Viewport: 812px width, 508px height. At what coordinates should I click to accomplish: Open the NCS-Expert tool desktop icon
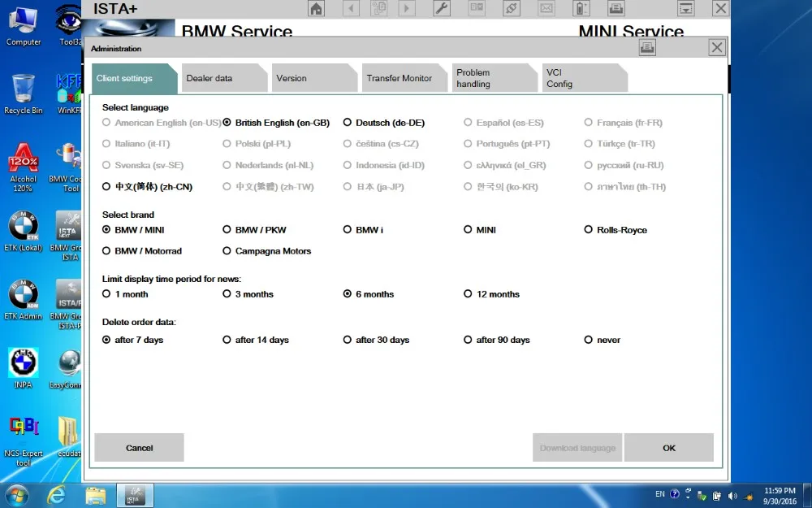[24, 441]
